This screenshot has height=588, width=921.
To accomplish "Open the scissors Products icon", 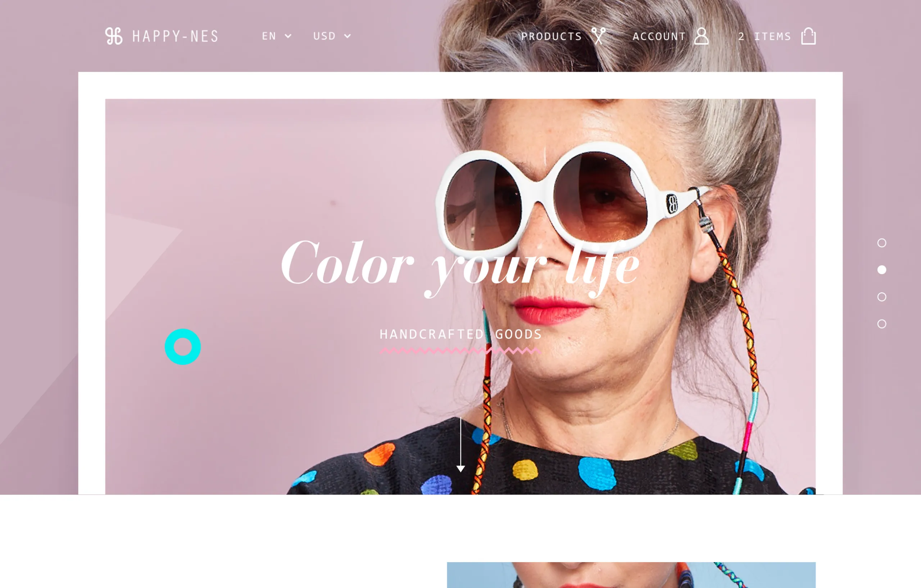I will 599,36.
